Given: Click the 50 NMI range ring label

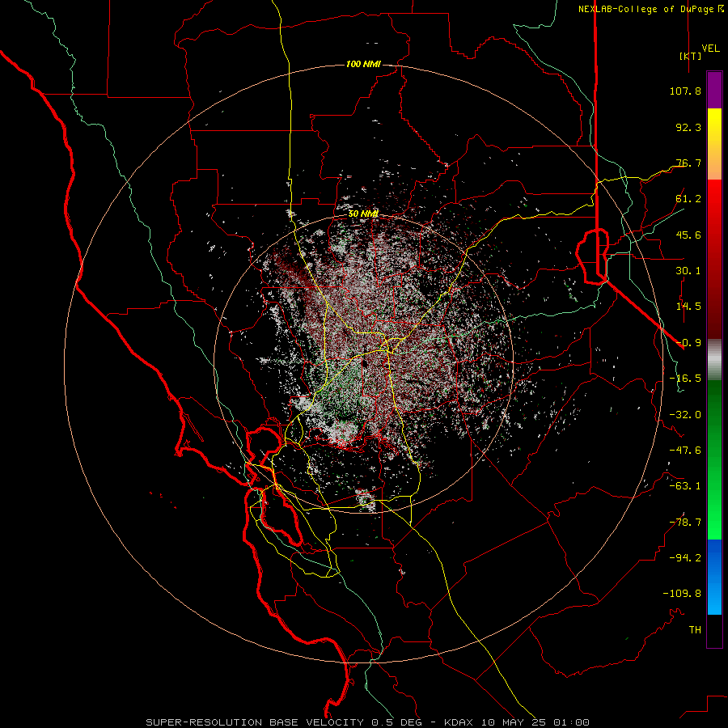Looking at the screenshot, I should coord(363,214).
